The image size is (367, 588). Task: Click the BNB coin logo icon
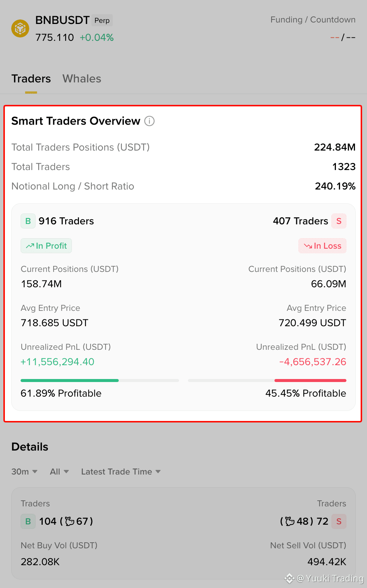[20, 28]
